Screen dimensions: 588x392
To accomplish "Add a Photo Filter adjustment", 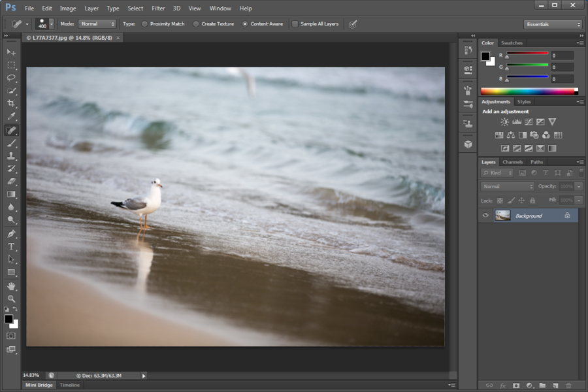I will tap(534, 135).
